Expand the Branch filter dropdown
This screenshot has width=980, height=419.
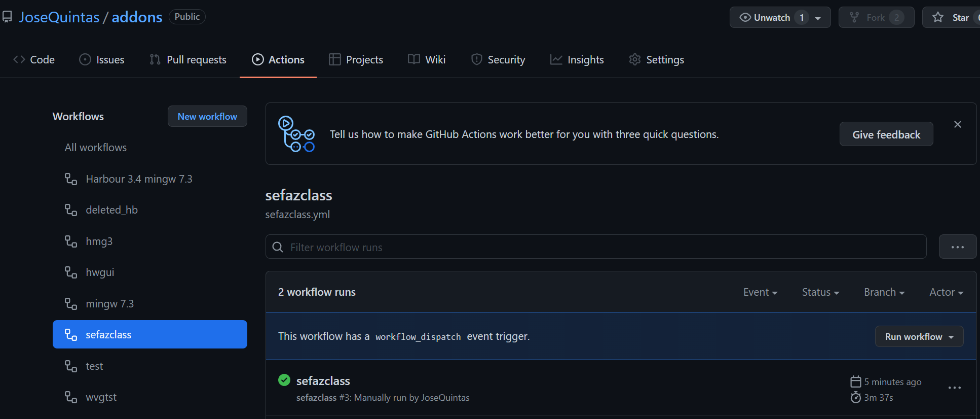[x=884, y=292]
